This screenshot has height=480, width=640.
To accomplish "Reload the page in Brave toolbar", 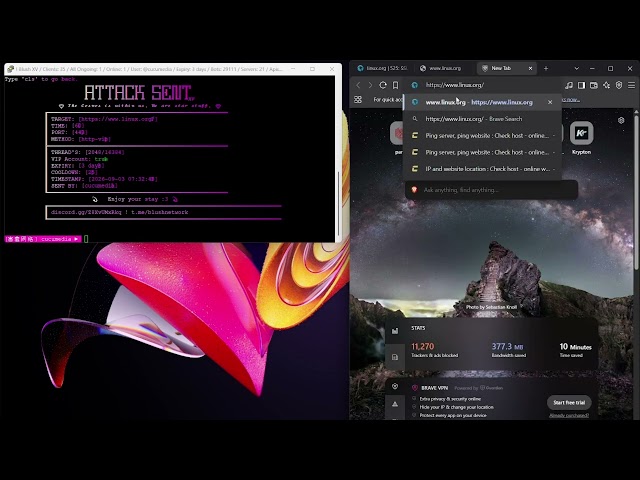I will [x=382, y=85].
